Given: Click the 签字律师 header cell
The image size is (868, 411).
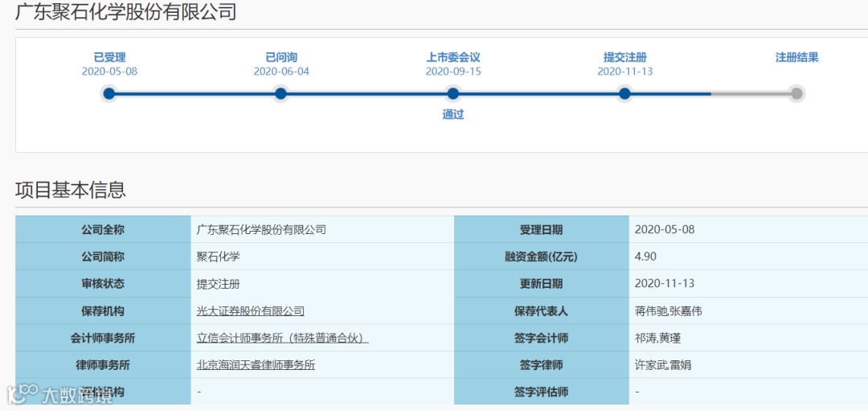Looking at the screenshot, I should pyautogui.click(x=542, y=365).
